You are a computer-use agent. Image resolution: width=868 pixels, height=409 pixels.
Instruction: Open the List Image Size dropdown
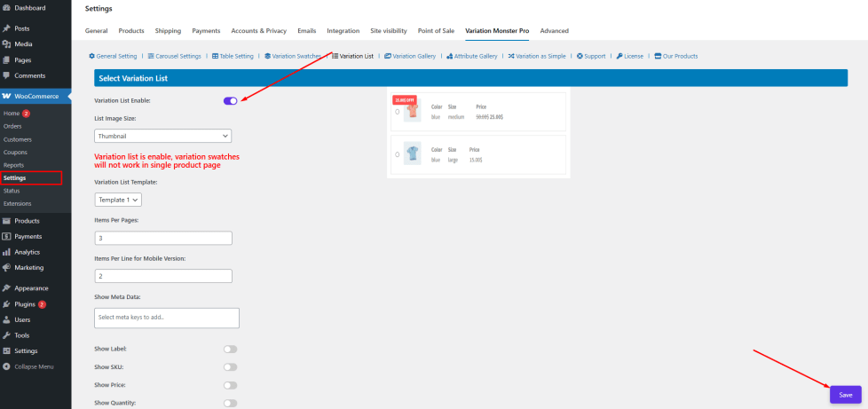click(x=162, y=136)
